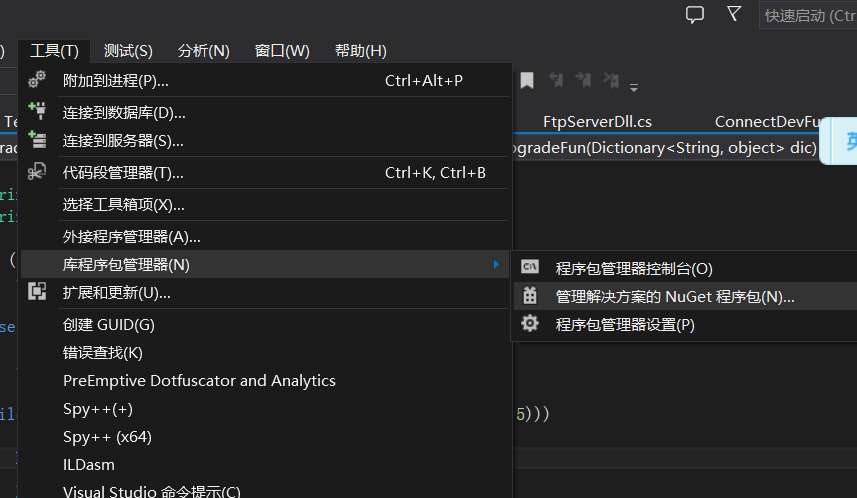Viewport: 857px width, 498px height.
Task: Switch to FtpServerDll.cs tab
Action: [597, 121]
